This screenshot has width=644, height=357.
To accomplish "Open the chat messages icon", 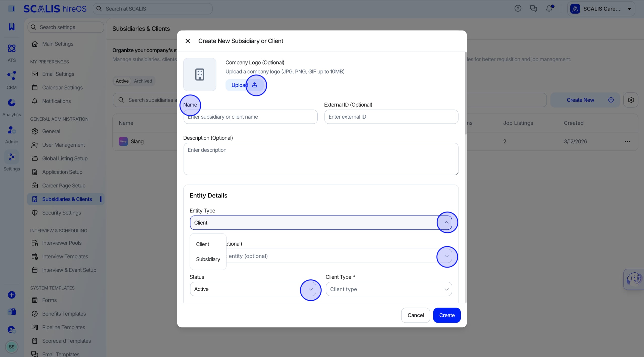I will click(x=533, y=9).
